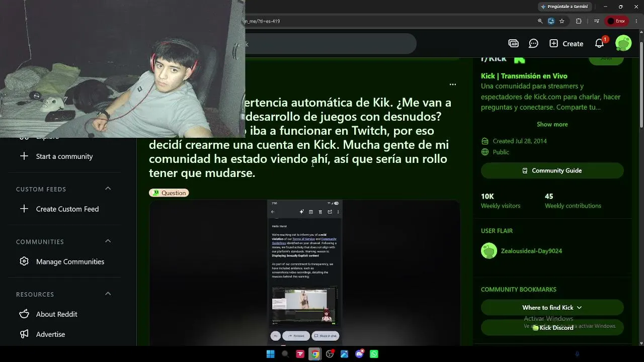The width and height of the screenshot is (644, 362).
Task: Click the USER FLAIR heading
Action: point(497,231)
